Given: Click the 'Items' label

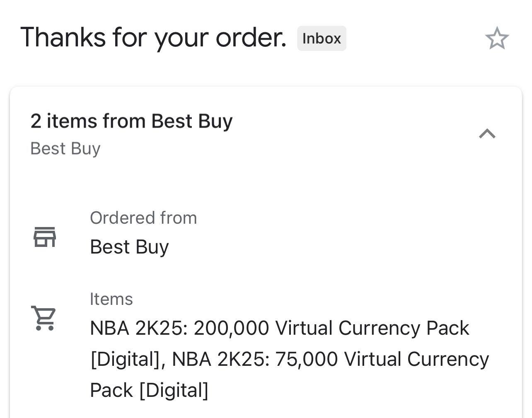Looking at the screenshot, I should 111,299.
